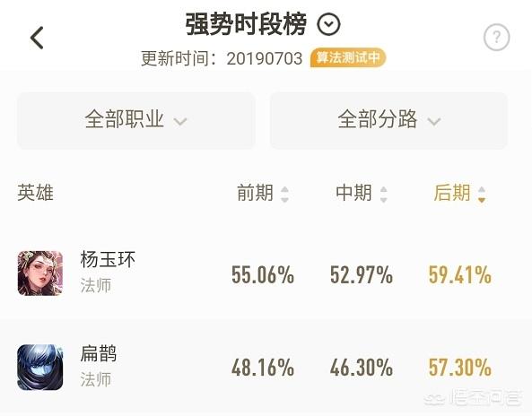The height and width of the screenshot is (416, 532).
Task: Open the question mark help icon
Action: pos(496,37)
